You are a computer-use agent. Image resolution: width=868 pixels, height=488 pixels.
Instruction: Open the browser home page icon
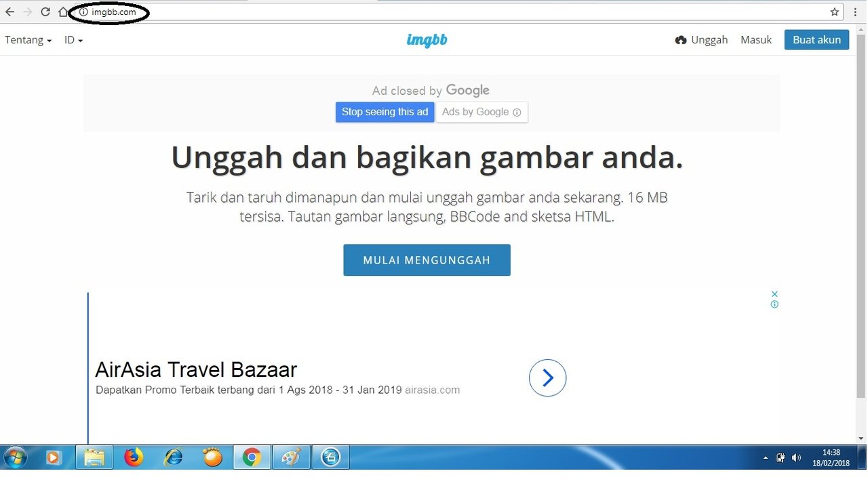tap(63, 12)
